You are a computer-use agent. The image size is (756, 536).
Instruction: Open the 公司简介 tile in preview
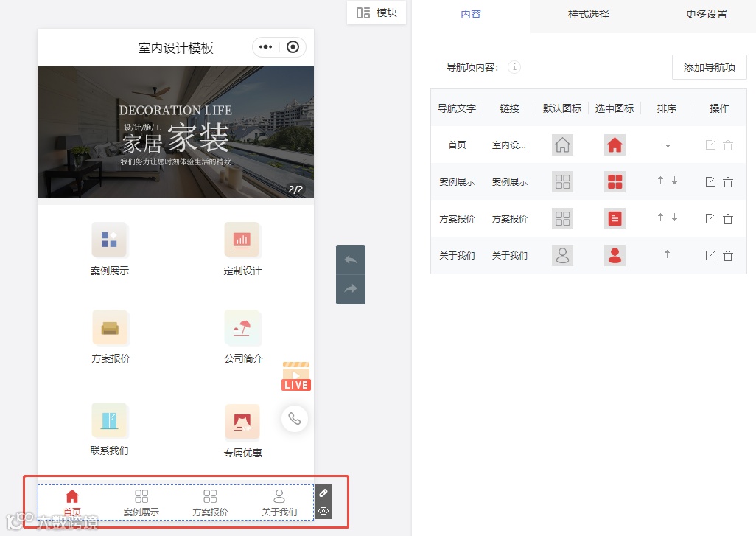[x=243, y=337]
